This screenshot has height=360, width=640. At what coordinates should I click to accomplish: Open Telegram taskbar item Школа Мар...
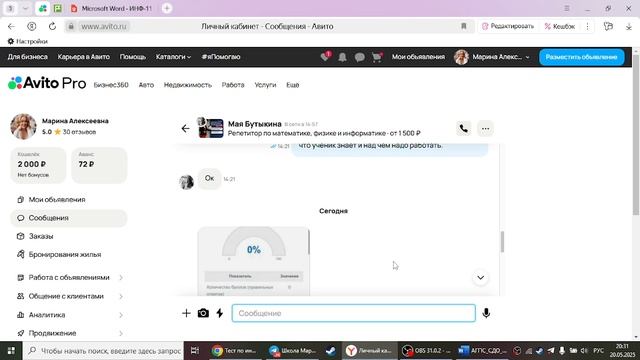(293, 351)
